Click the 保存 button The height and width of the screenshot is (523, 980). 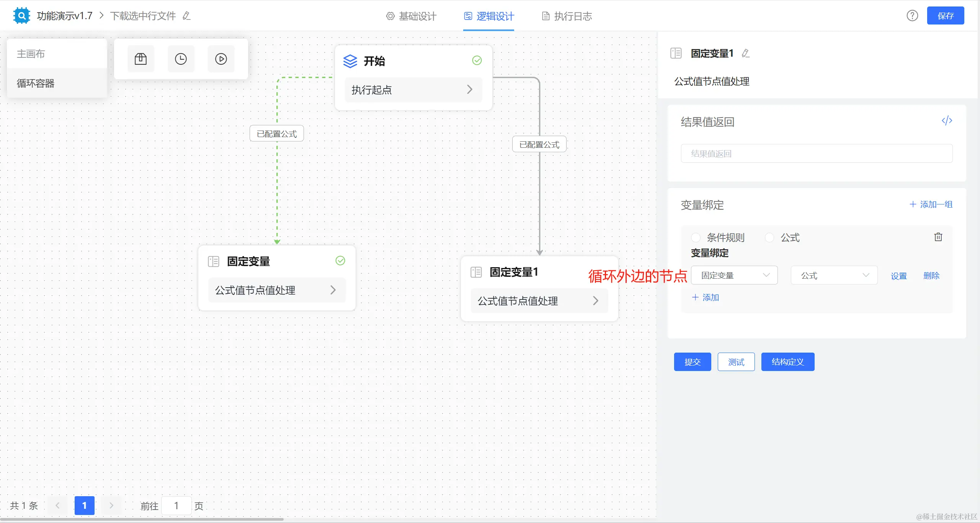click(945, 16)
